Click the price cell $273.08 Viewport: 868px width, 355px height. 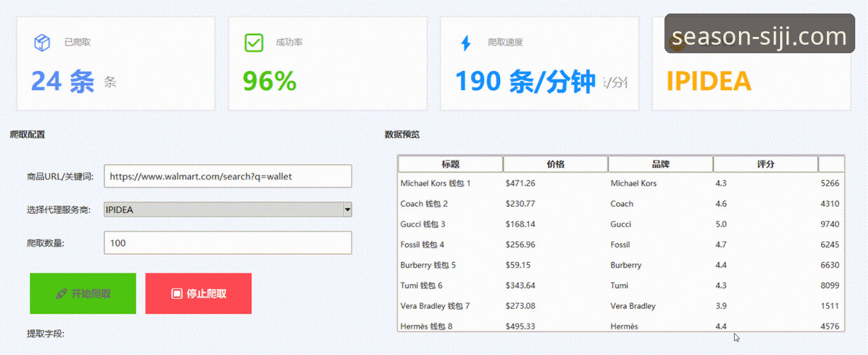(521, 306)
